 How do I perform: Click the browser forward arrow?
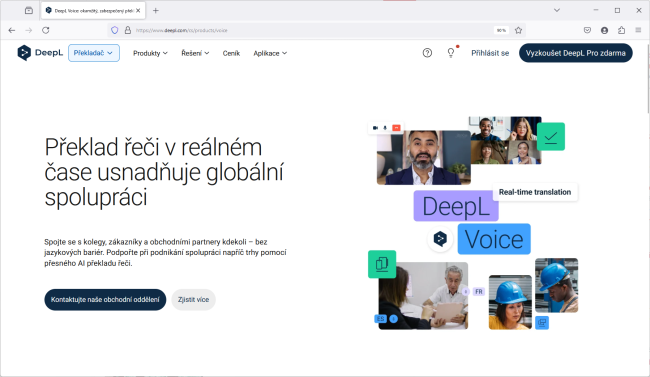[x=29, y=30]
